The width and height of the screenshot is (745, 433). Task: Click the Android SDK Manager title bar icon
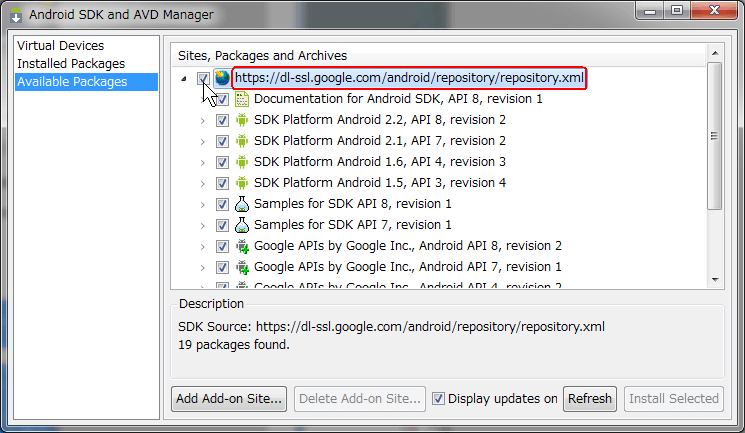[16, 15]
